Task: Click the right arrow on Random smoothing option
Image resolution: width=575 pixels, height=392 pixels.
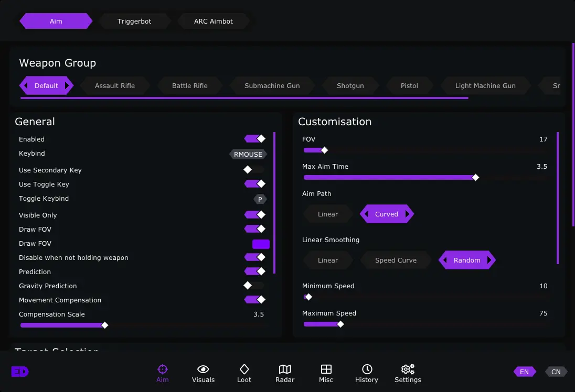Action: (489, 260)
